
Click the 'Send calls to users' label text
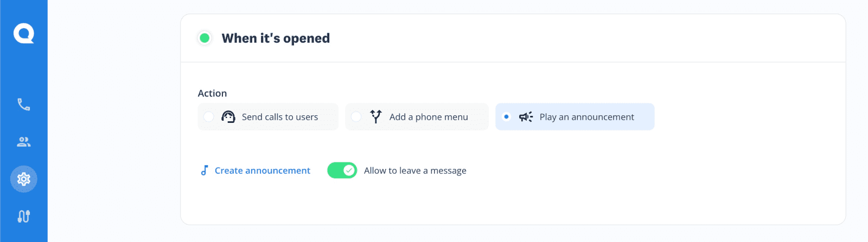pyautogui.click(x=280, y=117)
